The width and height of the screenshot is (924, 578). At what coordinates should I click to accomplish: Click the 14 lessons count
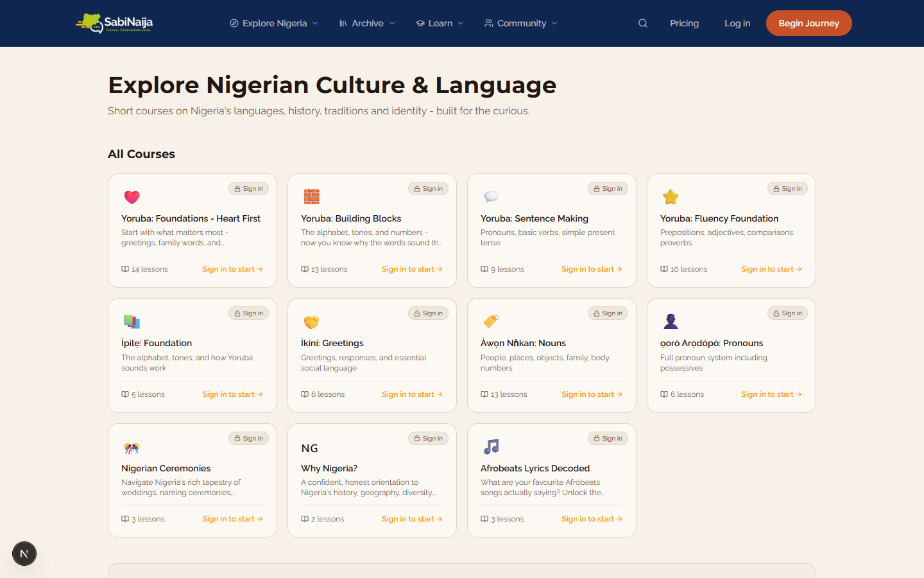(x=145, y=269)
